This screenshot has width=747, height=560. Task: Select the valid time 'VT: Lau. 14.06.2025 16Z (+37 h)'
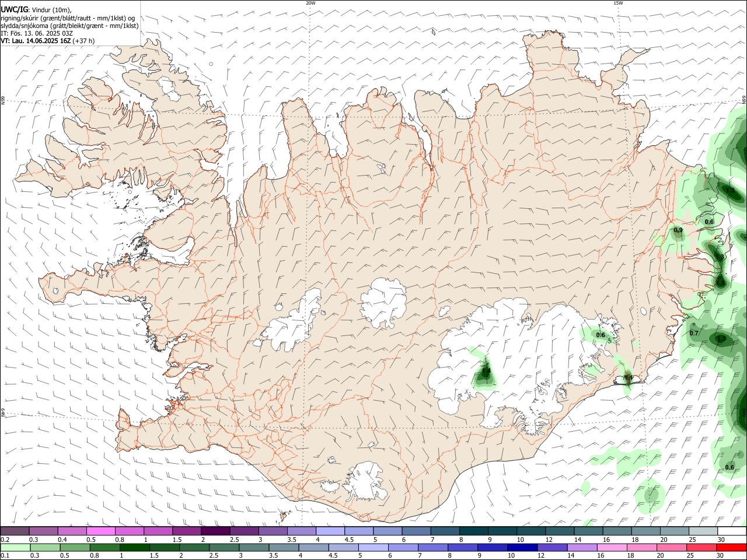point(48,41)
